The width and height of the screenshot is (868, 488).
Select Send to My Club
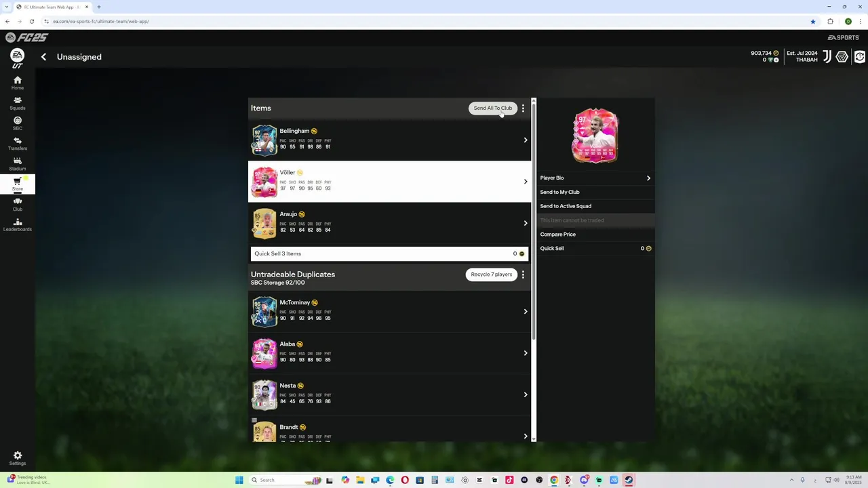coord(595,192)
